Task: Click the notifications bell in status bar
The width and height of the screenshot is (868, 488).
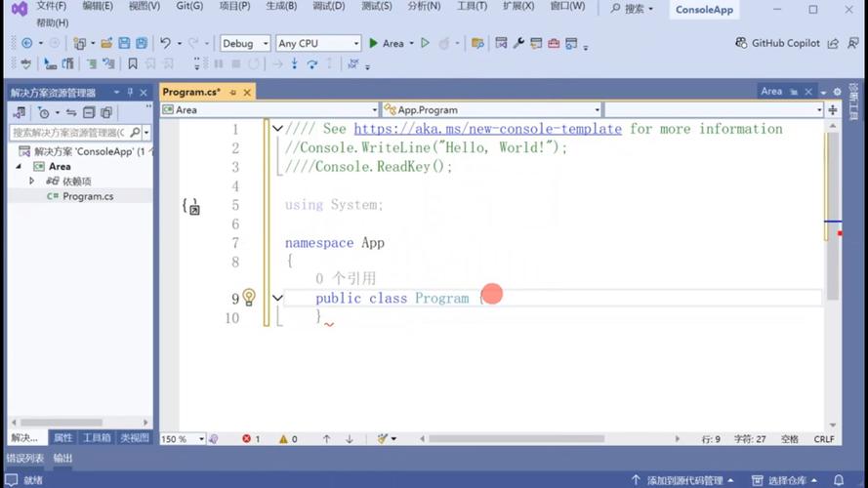Action: (x=839, y=479)
